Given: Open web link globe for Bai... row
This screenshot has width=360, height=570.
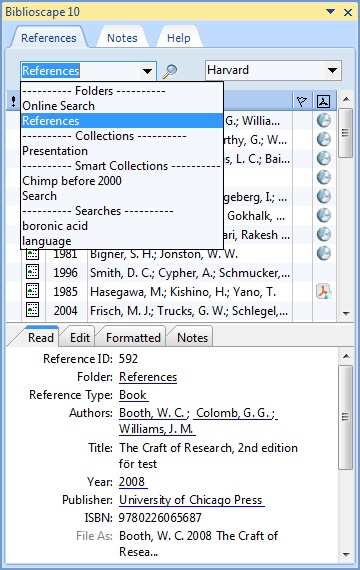Looking at the screenshot, I should [323, 158].
